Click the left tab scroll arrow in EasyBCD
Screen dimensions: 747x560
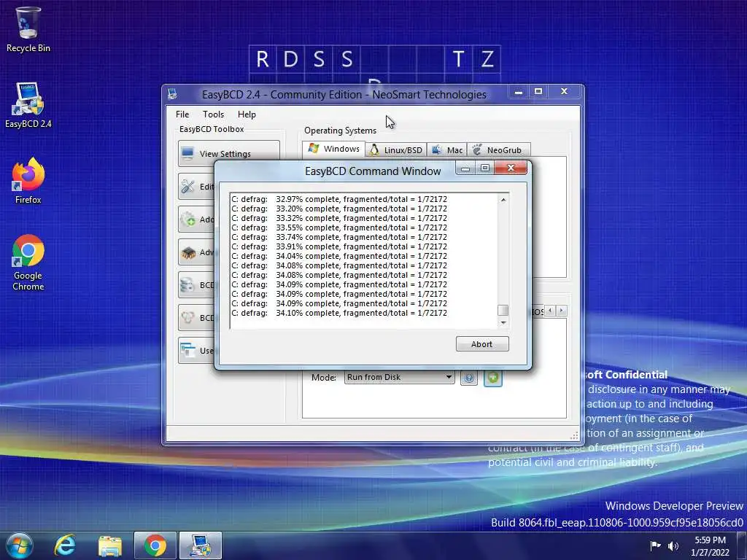pyautogui.click(x=550, y=311)
